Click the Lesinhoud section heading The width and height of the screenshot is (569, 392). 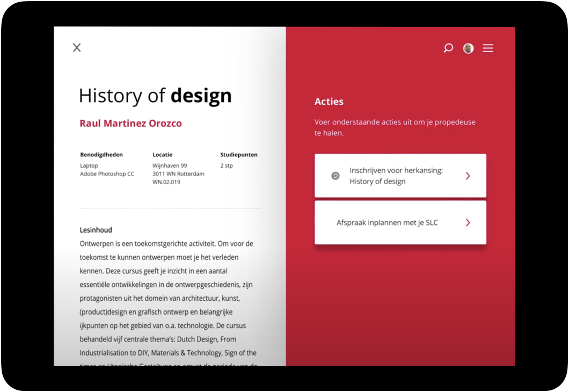pos(96,230)
